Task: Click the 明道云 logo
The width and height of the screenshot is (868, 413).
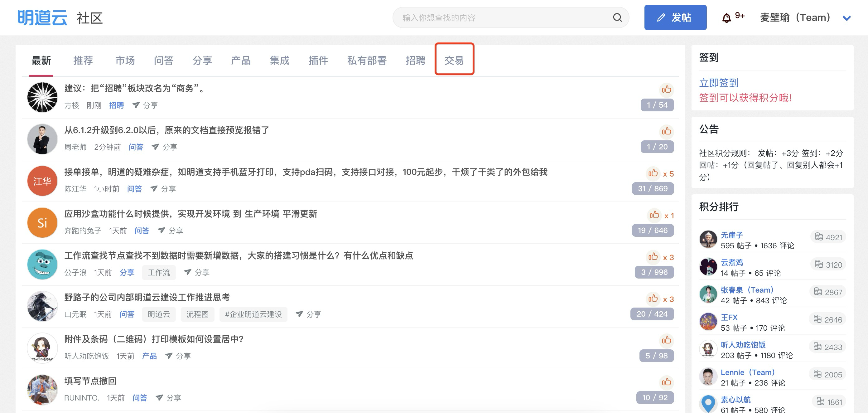Action: (x=42, y=17)
